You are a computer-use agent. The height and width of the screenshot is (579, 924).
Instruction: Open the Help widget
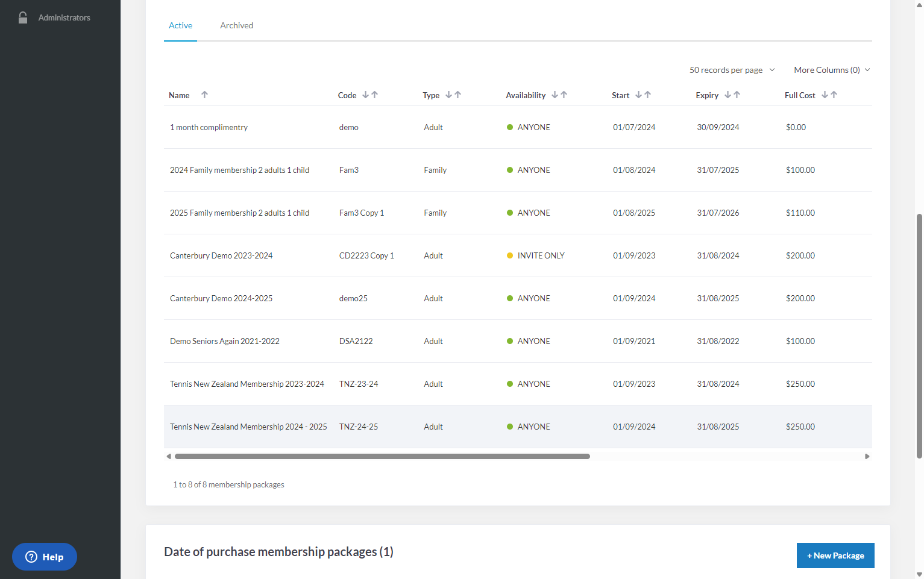click(x=45, y=557)
